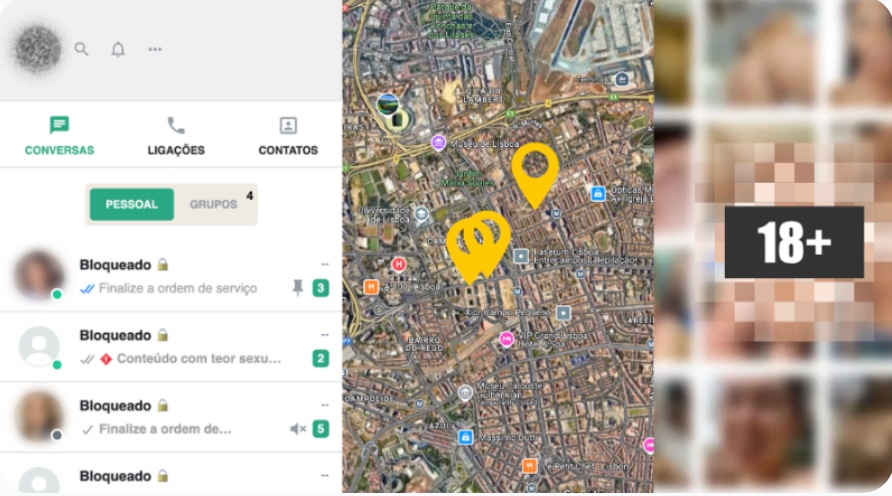Click the Museu de Lisboa map marker
892x496 pixels.
coord(438,143)
